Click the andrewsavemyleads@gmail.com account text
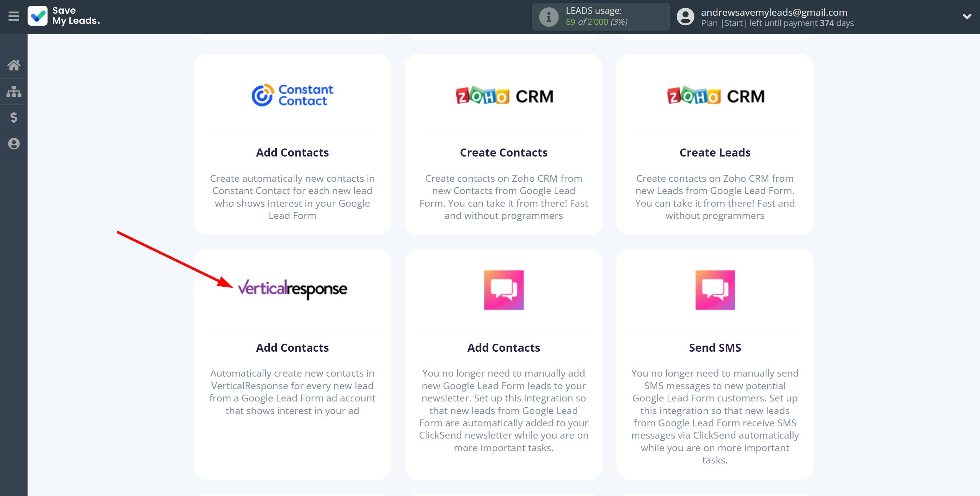Screen dimensions: 980x496 coord(774,12)
